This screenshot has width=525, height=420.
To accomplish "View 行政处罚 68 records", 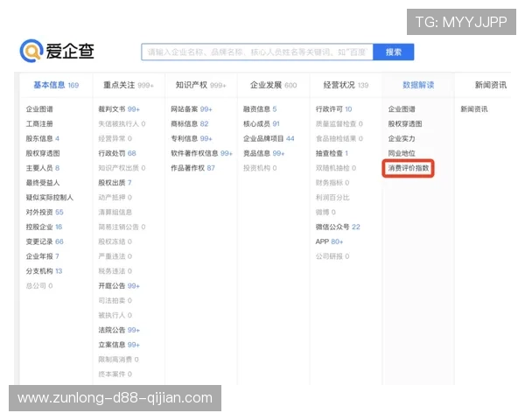I will click(117, 153).
